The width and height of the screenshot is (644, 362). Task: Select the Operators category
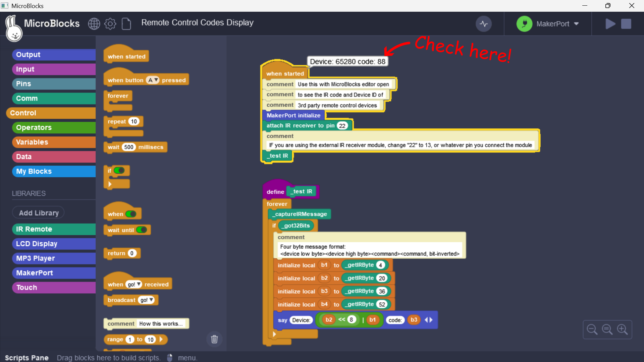(x=54, y=127)
